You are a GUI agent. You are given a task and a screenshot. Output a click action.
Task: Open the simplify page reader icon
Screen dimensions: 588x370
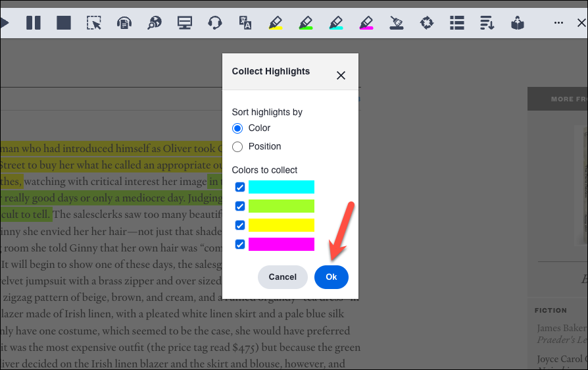518,23
